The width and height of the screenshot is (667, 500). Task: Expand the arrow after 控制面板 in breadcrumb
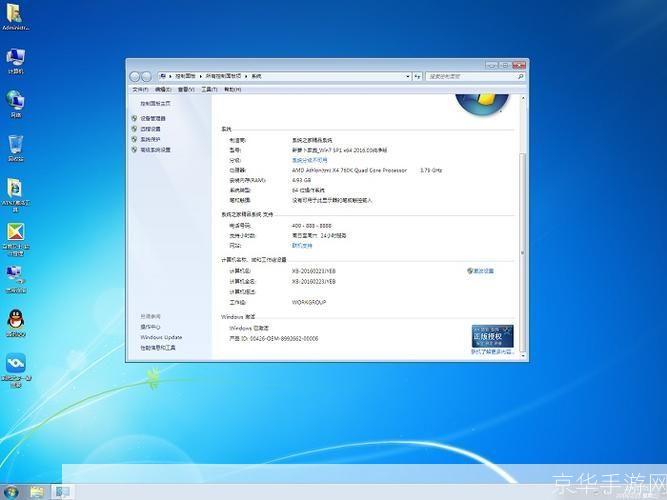201,76
